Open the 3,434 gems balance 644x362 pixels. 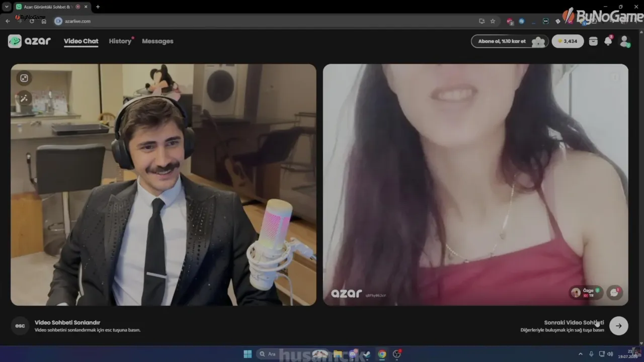click(568, 41)
